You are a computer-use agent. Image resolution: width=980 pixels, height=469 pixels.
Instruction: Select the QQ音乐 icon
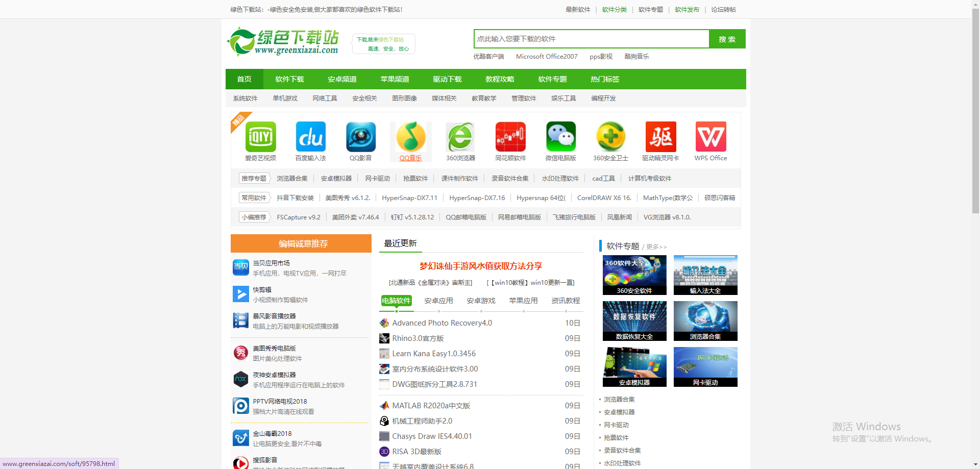pyautogui.click(x=411, y=137)
